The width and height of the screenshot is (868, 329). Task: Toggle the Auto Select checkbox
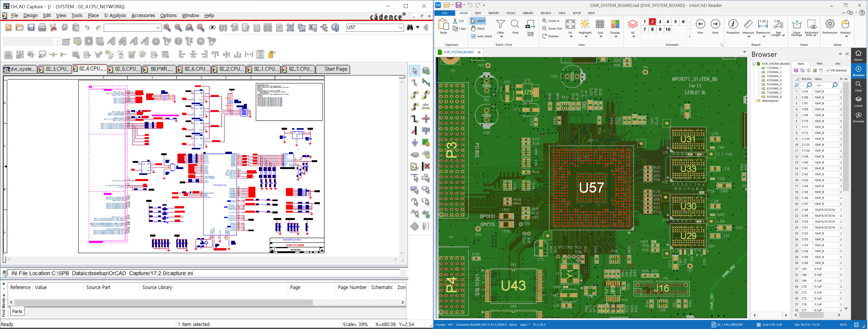[x=473, y=36]
